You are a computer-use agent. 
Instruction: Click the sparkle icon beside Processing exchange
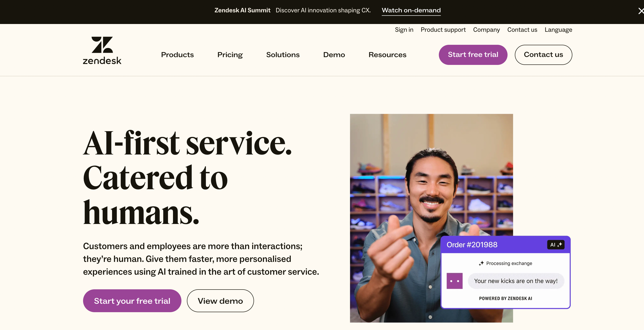pos(481,263)
